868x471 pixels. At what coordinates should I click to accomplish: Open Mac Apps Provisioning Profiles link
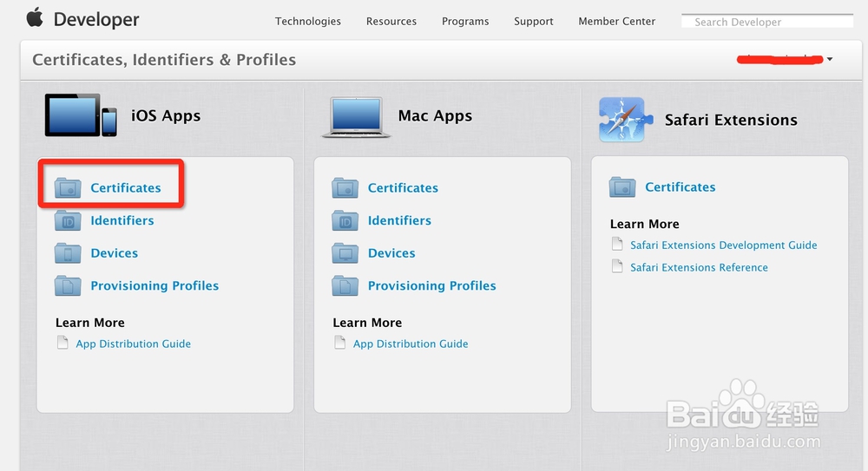click(431, 285)
